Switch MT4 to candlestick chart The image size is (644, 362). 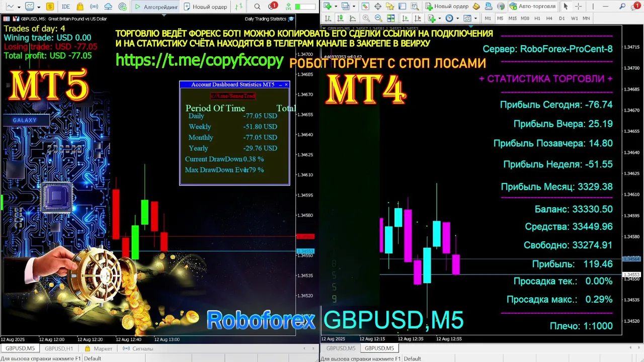340,18
